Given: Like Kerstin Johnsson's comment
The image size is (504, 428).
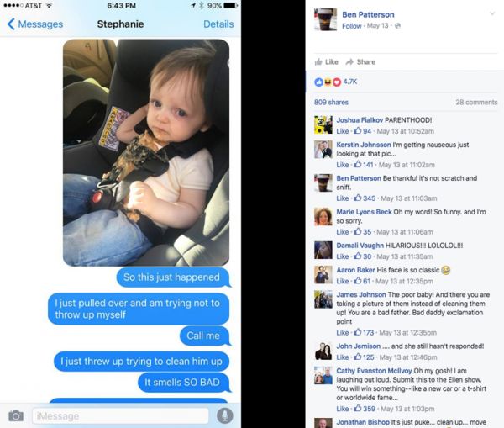Looking at the screenshot, I should [343, 165].
